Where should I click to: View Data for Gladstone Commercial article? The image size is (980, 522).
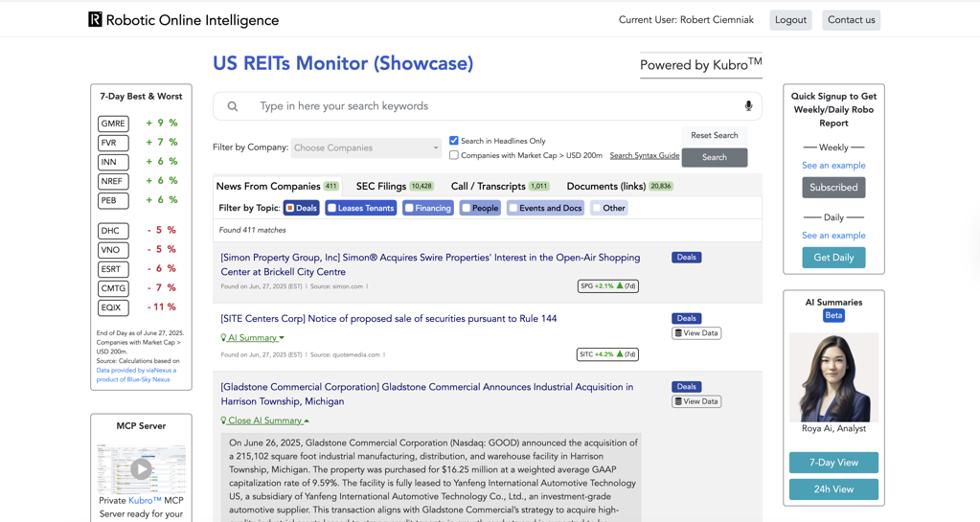pyautogui.click(x=696, y=401)
